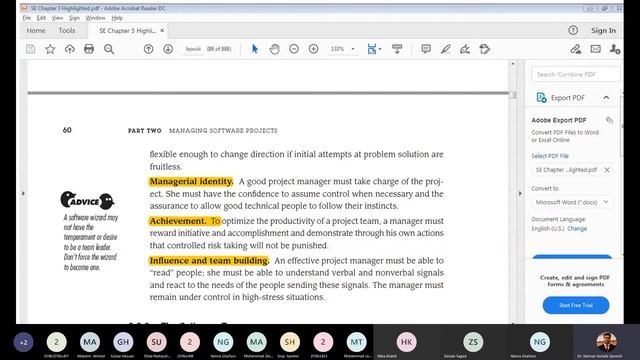Screen dimensions: 640x360
Task: Select participant avatar MT
Action: pos(356,342)
